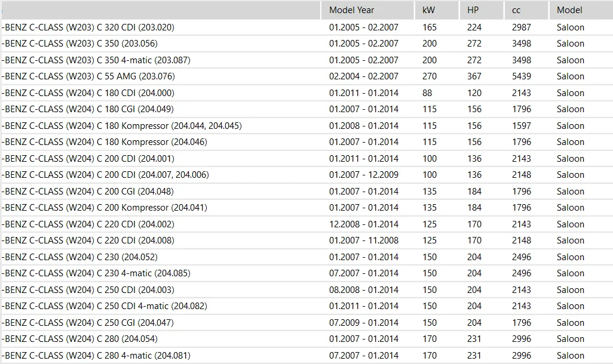Screen dimensions: 613x364
Task: Click model year 08.2008 - 01.2014
Action: [x=364, y=290]
